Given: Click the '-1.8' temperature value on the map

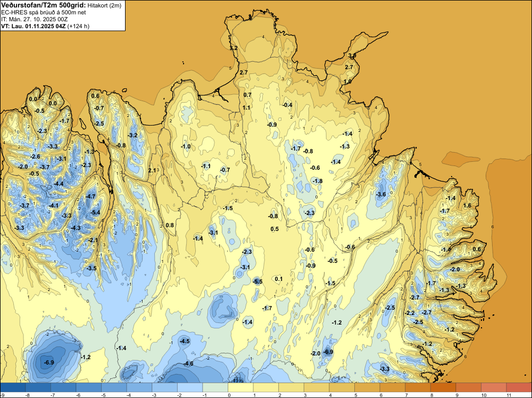Looking at the screenshot, I should click(317, 181).
